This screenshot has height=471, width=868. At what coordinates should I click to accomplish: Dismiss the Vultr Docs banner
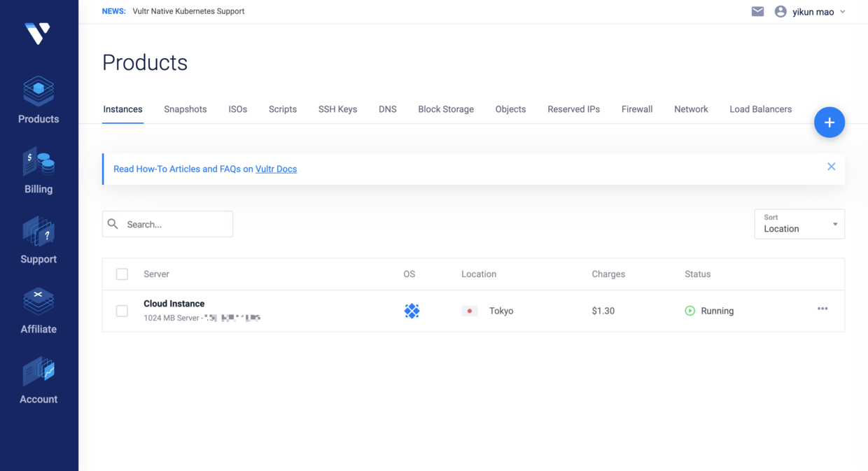click(831, 167)
